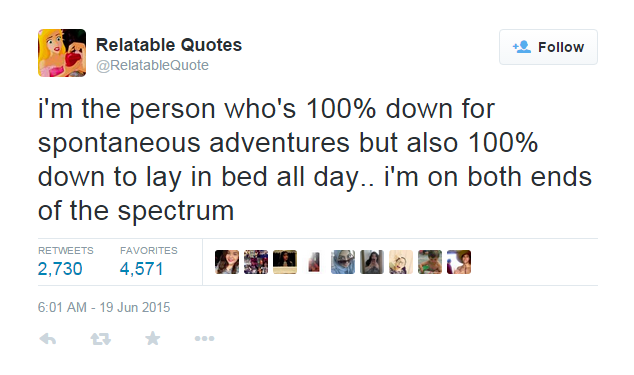The image size is (634, 375).
Task: Click the third dark avatar thumbnail
Action: (x=285, y=262)
